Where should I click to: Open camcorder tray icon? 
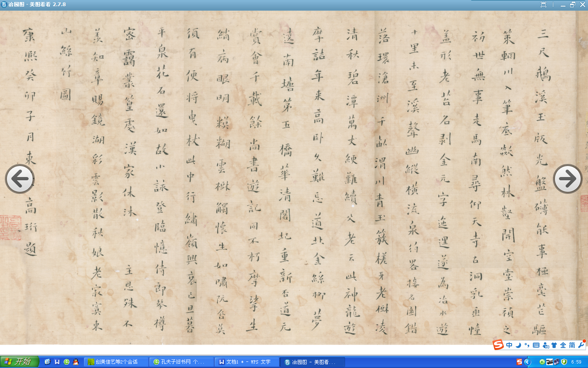tap(549, 362)
